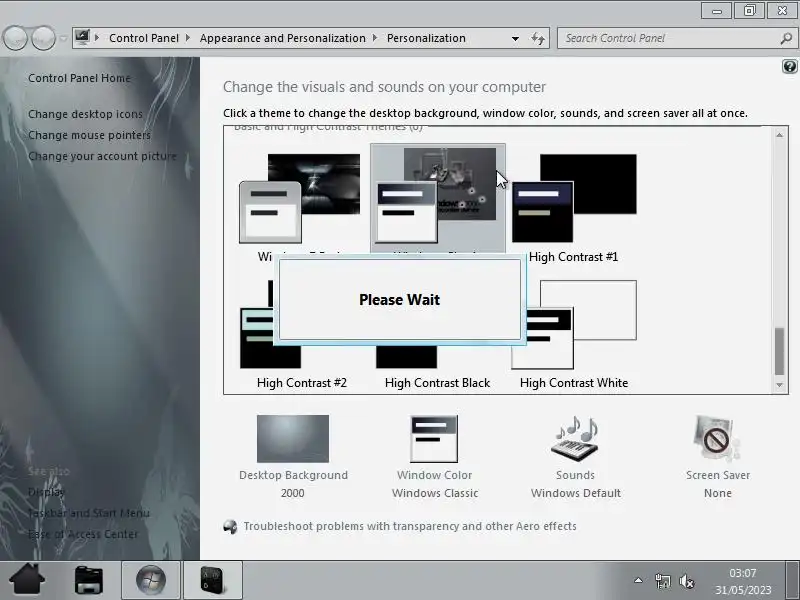Open the Display link under See also
The height and width of the screenshot is (600, 800).
point(46,492)
